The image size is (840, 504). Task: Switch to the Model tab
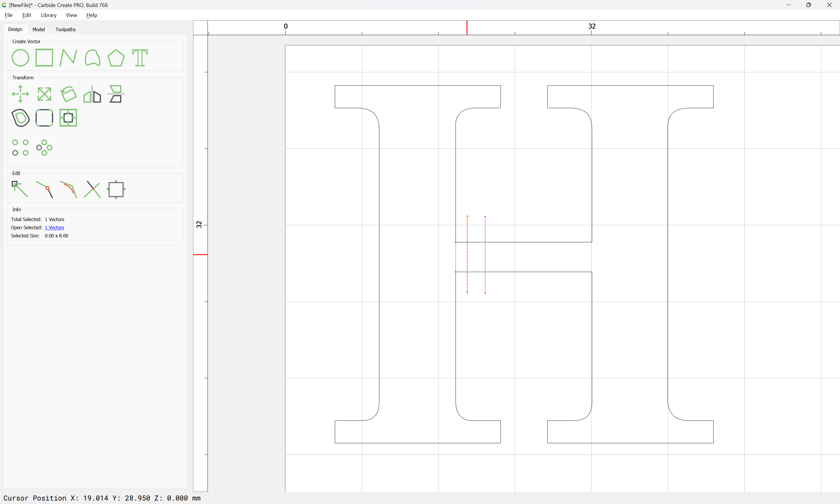(x=39, y=29)
